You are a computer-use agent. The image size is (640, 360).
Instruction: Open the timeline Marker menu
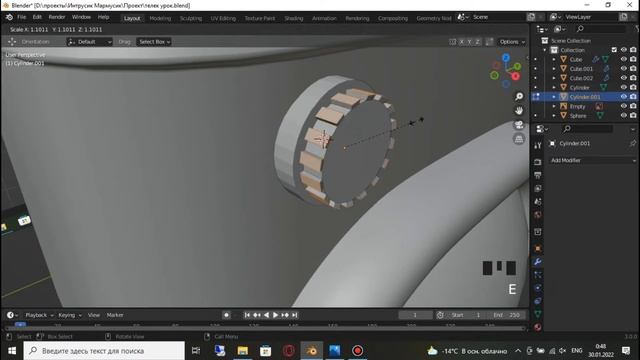click(x=115, y=315)
